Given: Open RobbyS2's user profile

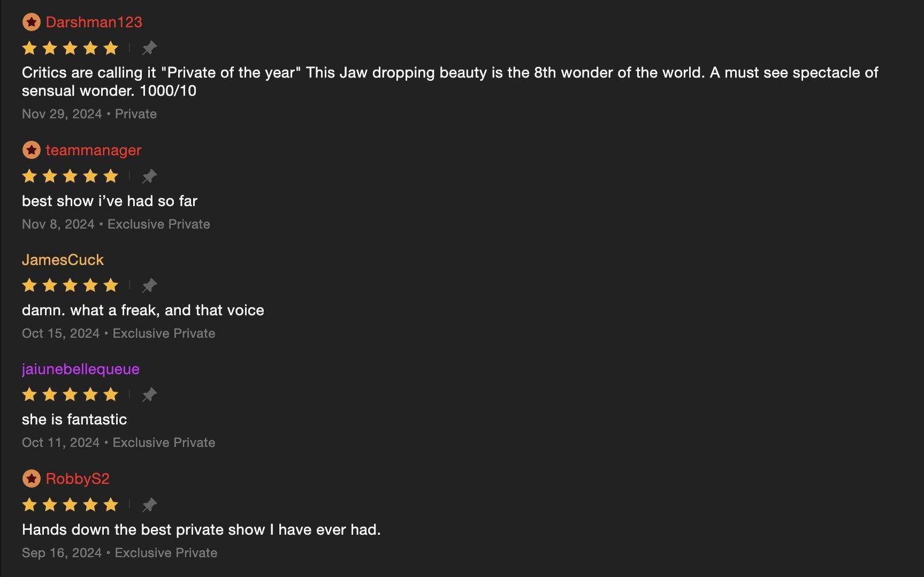Looking at the screenshot, I should 77,479.
